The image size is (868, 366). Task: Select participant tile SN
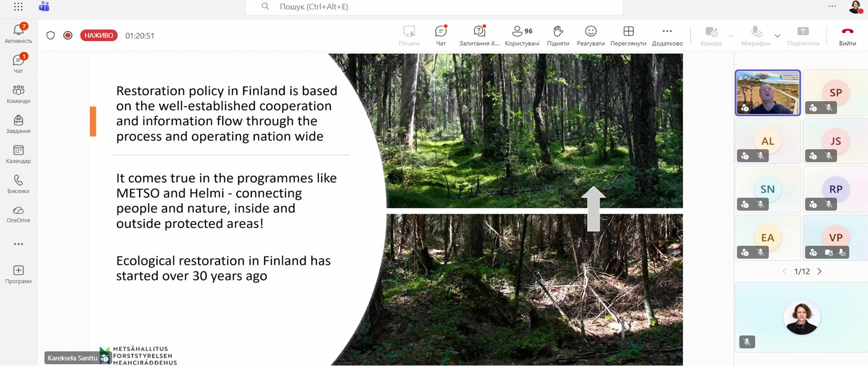click(x=767, y=189)
